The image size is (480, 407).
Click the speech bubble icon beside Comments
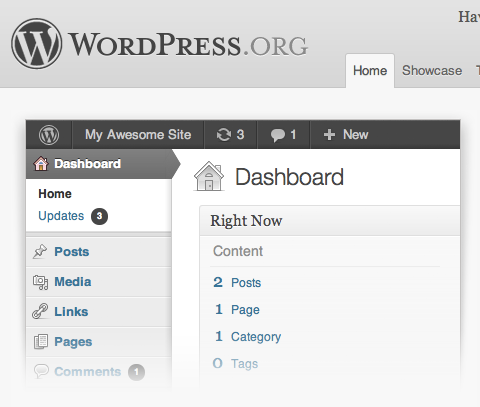click(x=41, y=371)
